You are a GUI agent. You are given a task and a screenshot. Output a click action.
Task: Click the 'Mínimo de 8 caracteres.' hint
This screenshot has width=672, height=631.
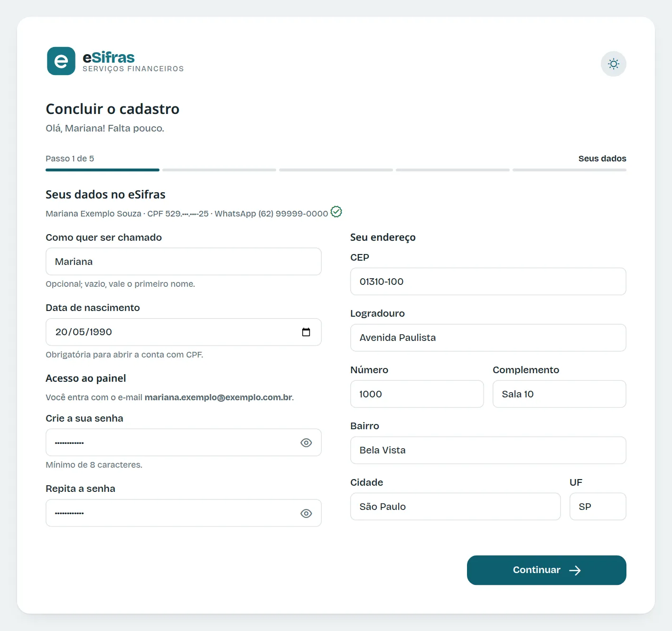[x=94, y=465]
